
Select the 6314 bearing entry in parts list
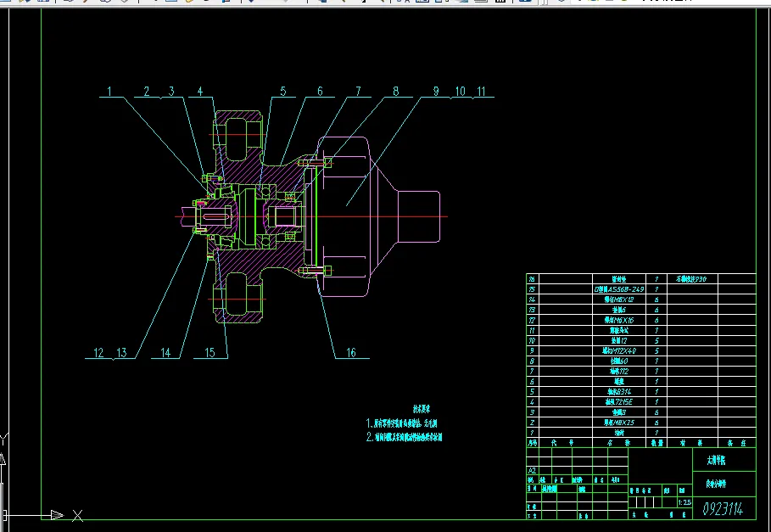pyautogui.click(x=619, y=392)
